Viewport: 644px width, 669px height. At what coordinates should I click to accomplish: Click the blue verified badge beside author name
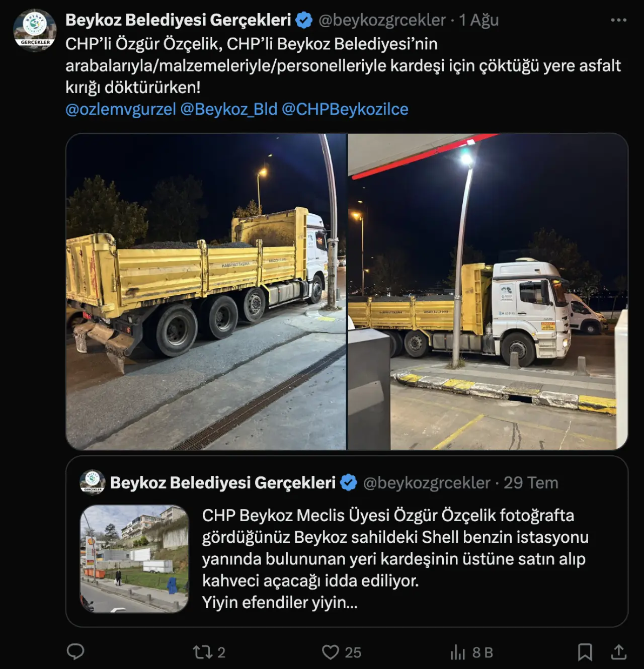[303, 20]
